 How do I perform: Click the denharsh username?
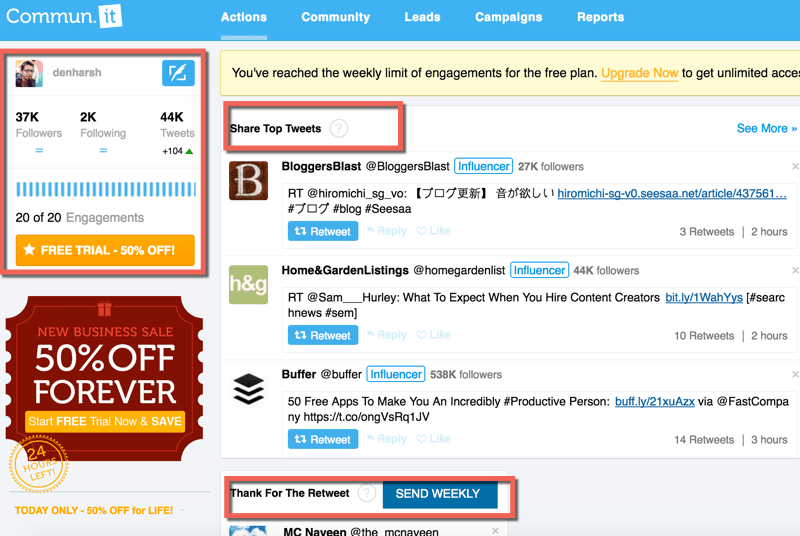point(77,72)
